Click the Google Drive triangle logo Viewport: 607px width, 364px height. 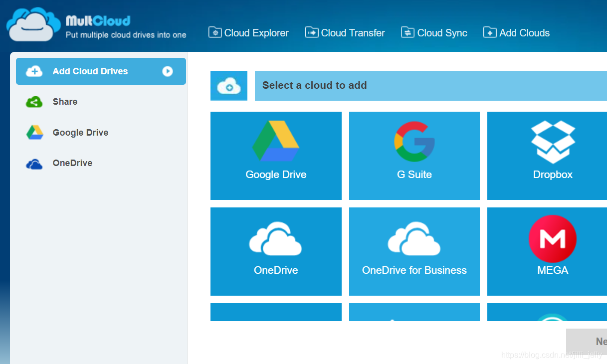pos(276,141)
